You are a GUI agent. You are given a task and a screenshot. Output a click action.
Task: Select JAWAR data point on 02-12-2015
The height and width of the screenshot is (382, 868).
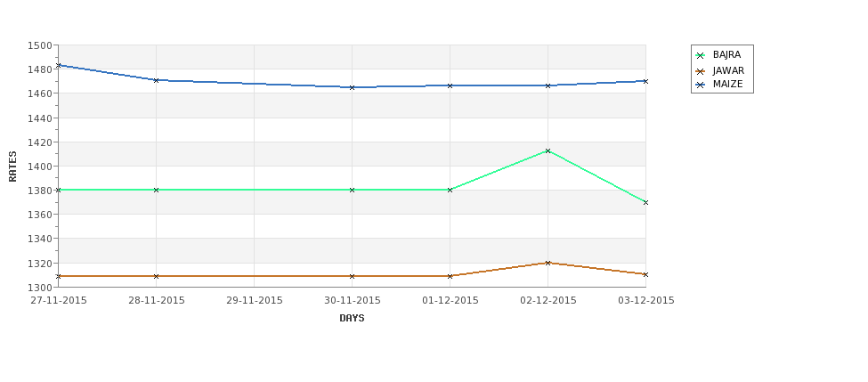click(x=548, y=263)
